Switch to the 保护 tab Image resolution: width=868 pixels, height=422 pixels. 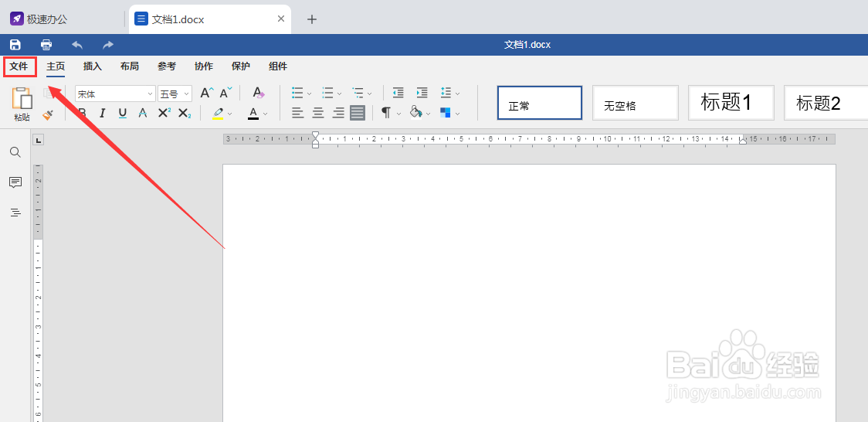241,66
